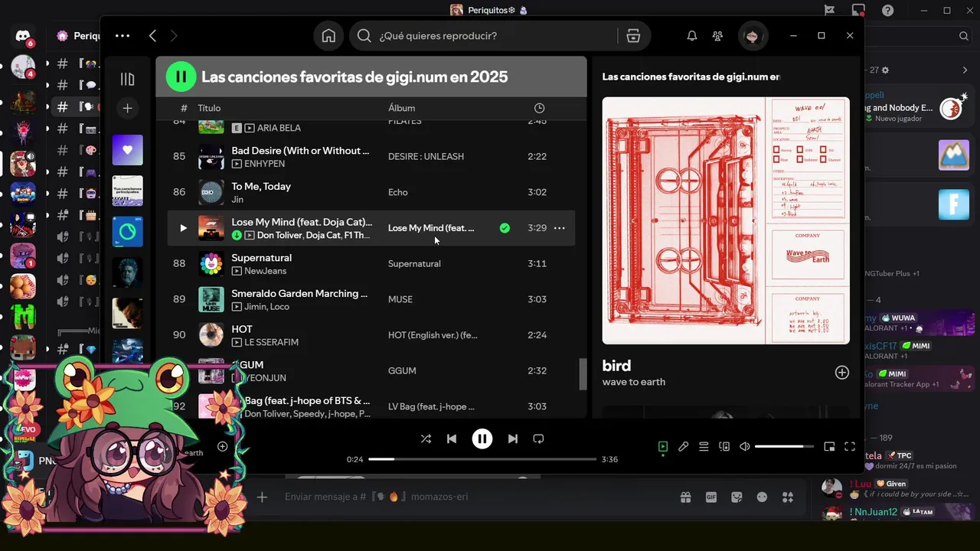Collapse Your Library sidebar icon

[x=128, y=79]
